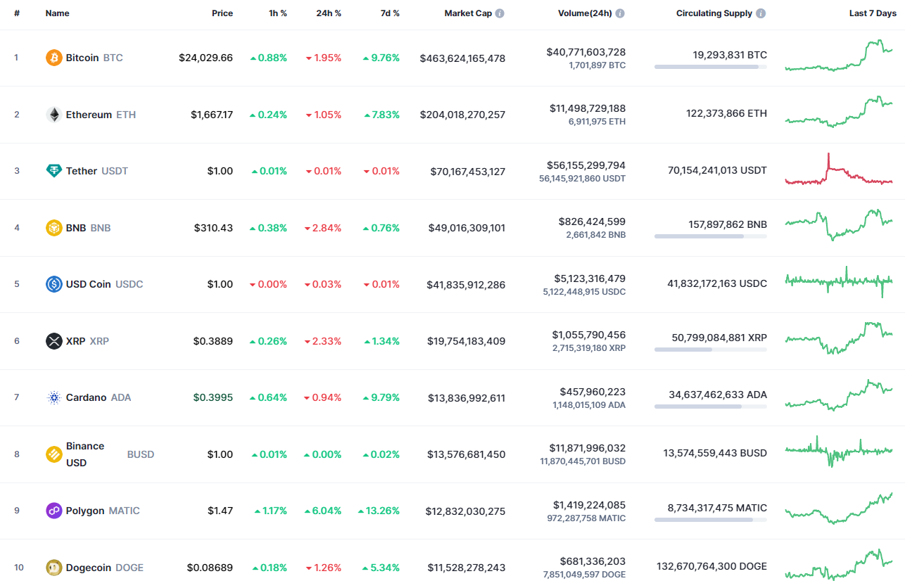The width and height of the screenshot is (905, 588).
Task: Open the Bitcoin BTC name link
Action: (x=83, y=58)
